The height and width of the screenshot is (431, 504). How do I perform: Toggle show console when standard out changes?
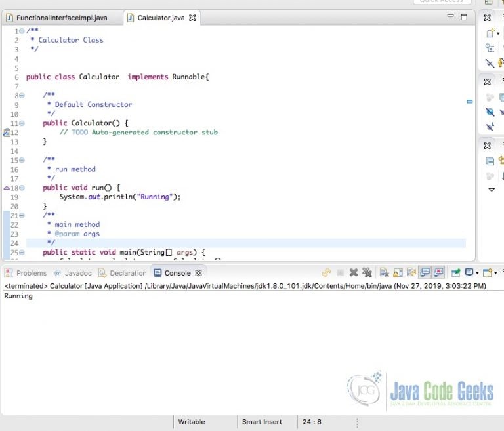pyautogui.click(x=425, y=273)
